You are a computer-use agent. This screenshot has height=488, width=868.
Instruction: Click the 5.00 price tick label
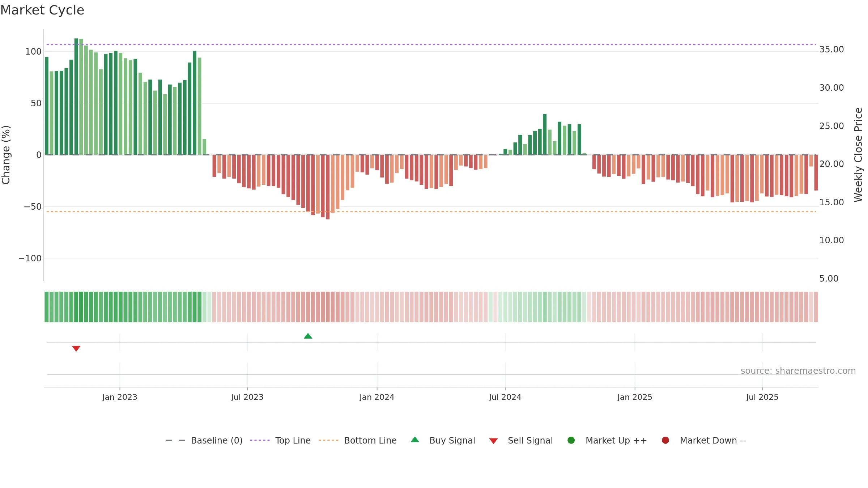(829, 279)
